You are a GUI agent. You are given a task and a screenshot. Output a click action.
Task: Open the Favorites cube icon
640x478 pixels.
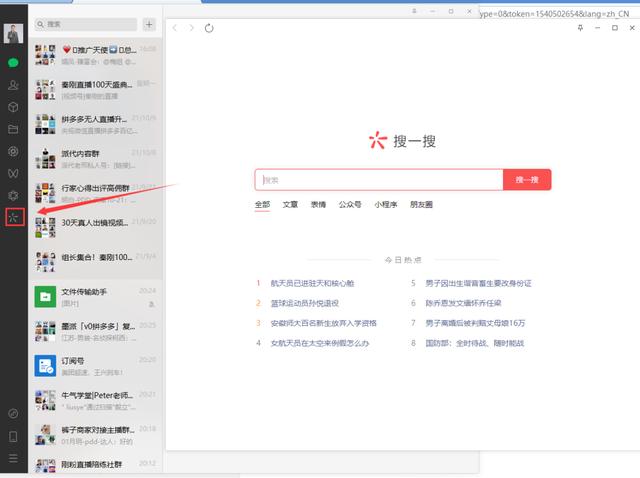point(13,107)
